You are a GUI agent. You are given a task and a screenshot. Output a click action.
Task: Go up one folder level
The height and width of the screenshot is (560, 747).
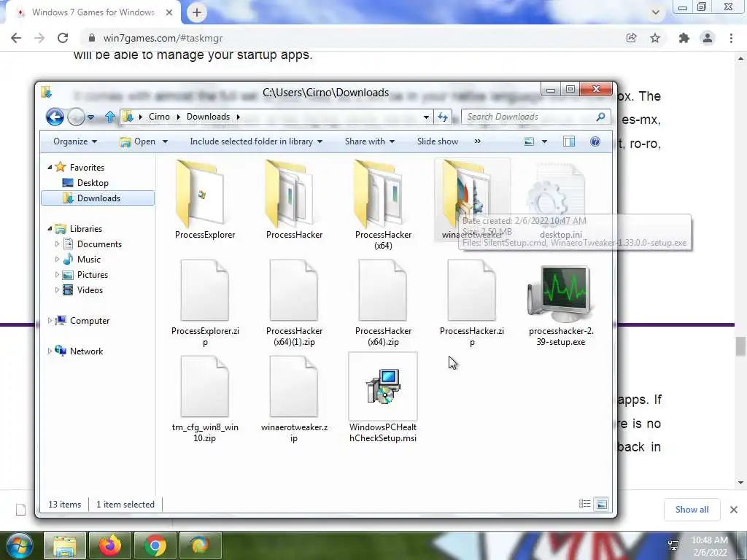click(x=110, y=117)
